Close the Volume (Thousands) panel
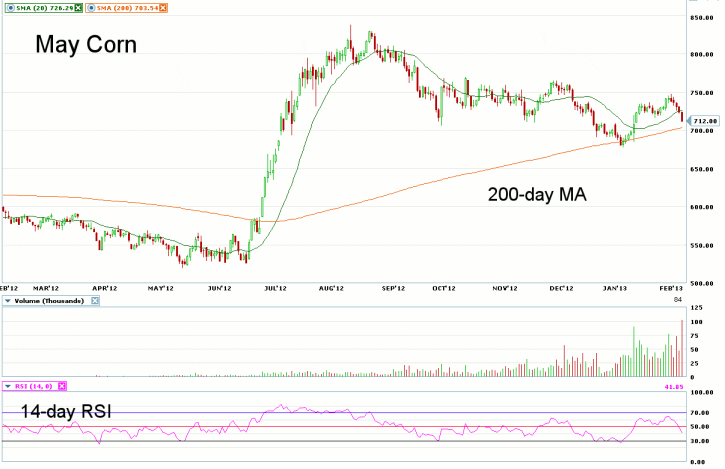Viewport: 725px width, 469px height. [96, 299]
